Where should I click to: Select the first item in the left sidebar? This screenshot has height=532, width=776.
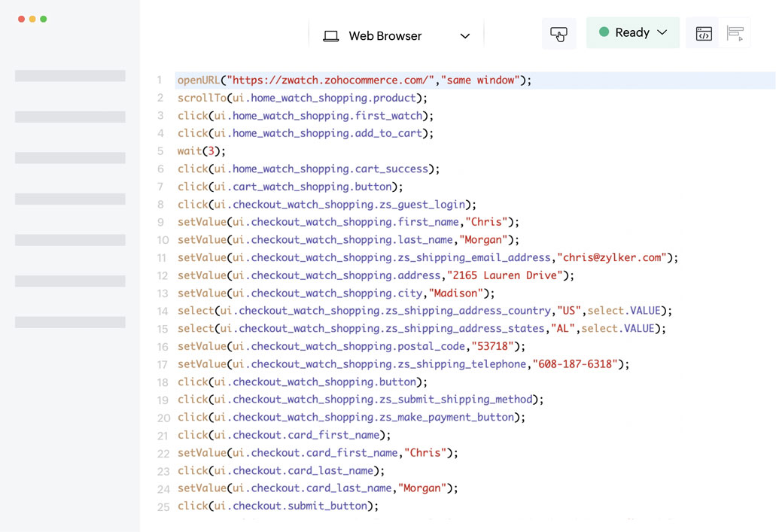click(69, 74)
